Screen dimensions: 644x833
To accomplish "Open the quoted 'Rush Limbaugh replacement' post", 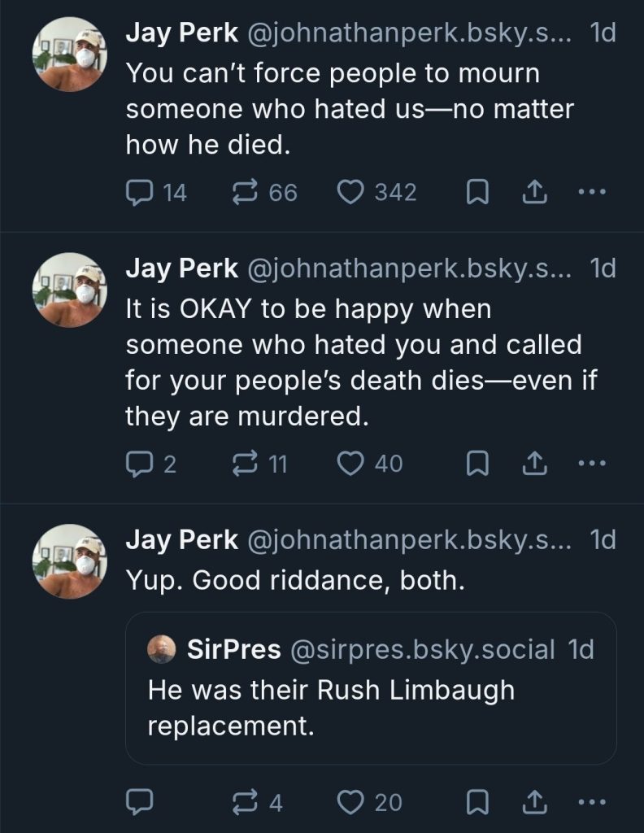I will (x=371, y=706).
